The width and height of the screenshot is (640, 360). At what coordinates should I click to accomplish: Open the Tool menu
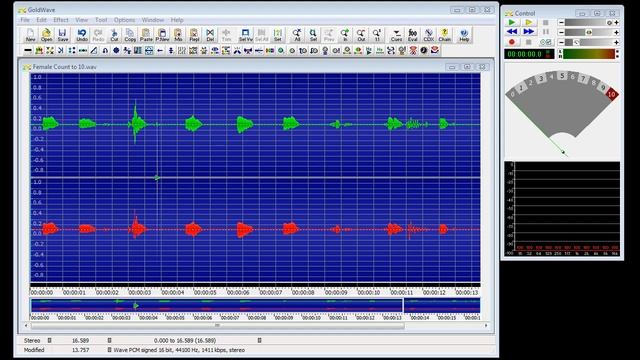[101, 20]
